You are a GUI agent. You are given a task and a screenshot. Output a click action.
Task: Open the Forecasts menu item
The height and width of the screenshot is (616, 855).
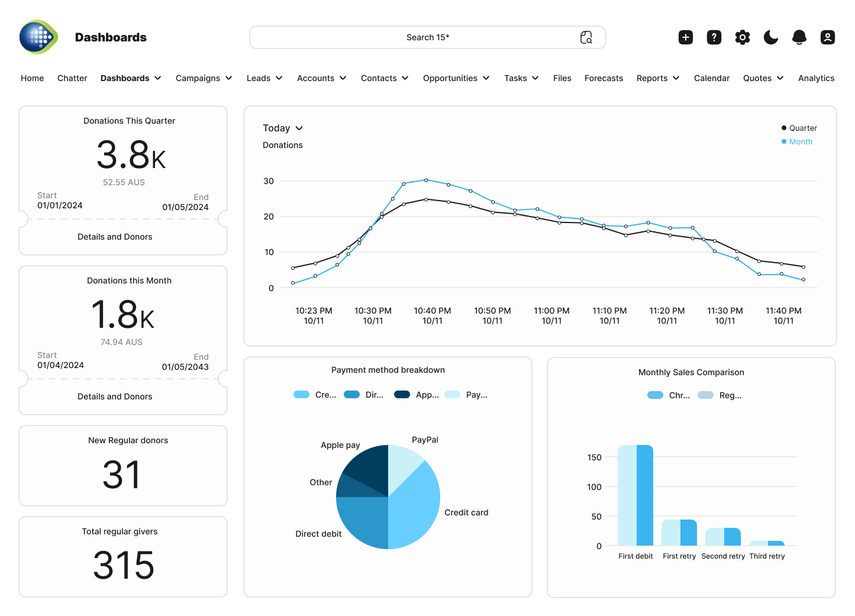pyautogui.click(x=604, y=78)
